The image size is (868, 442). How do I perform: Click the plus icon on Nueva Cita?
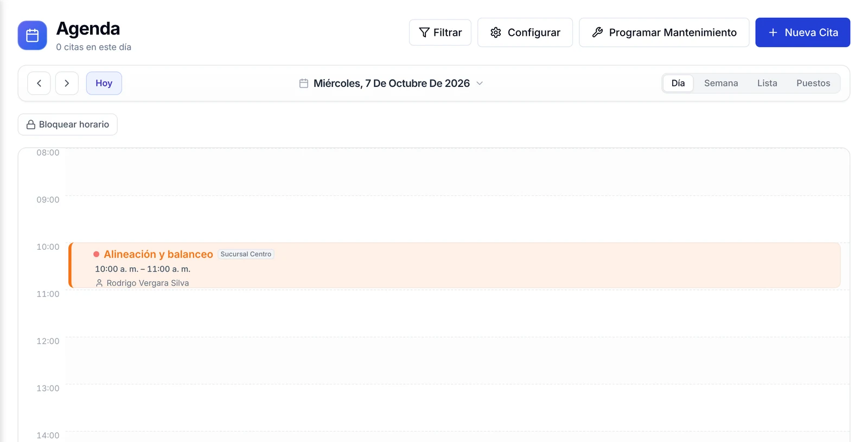click(x=773, y=33)
